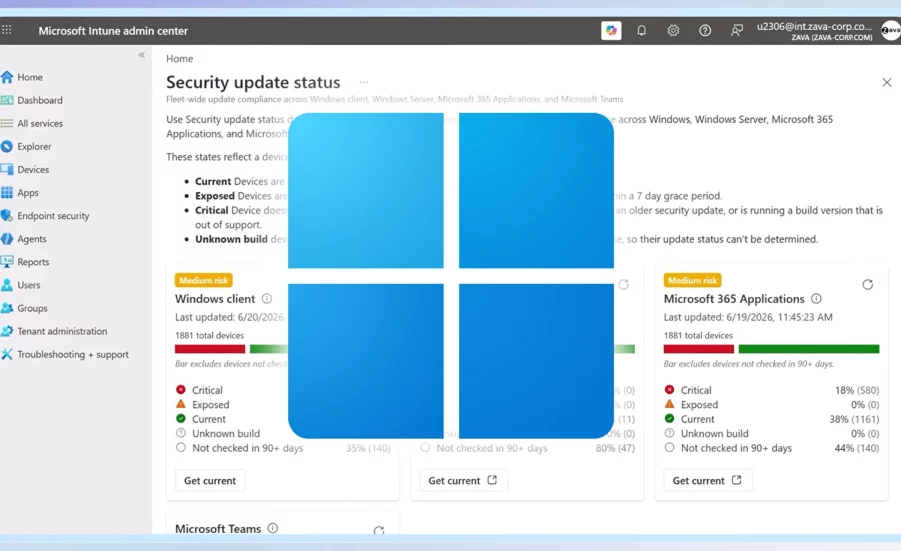Click Unknown build icon on Microsoft 365 card
The image size is (901, 551).
(669, 433)
